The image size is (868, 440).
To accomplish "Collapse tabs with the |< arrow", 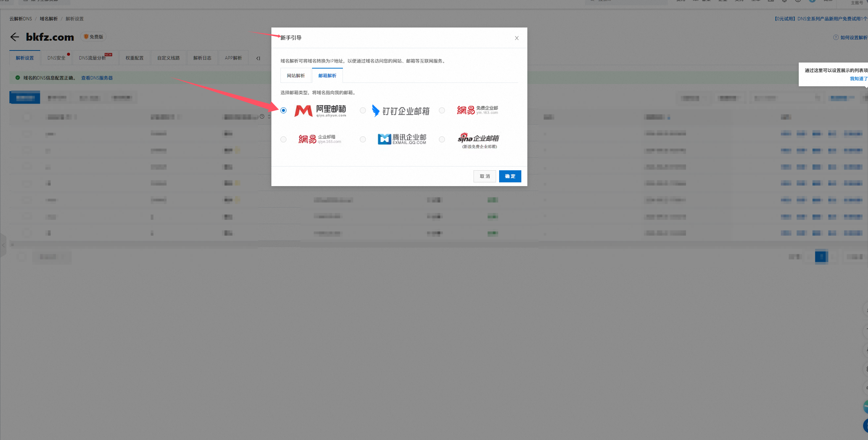I will point(258,58).
